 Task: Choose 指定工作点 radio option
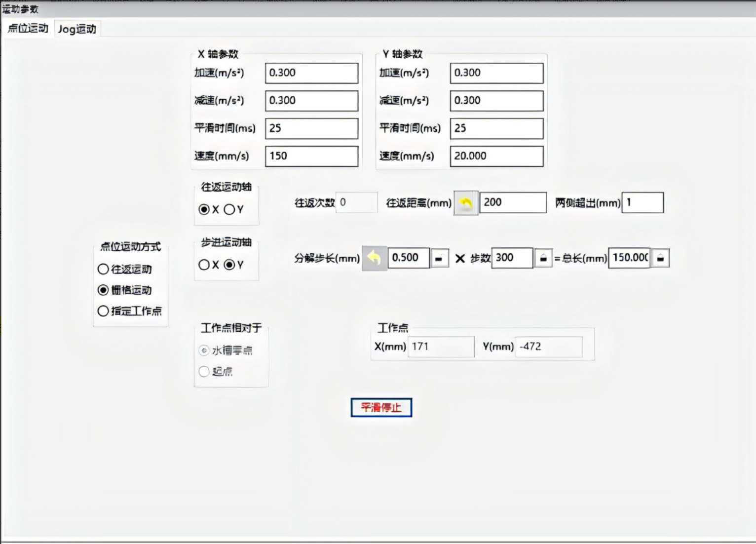(x=103, y=311)
